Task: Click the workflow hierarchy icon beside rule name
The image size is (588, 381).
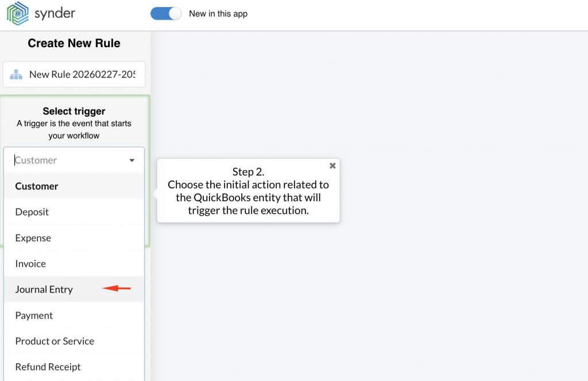Action: (x=16, y=75)
